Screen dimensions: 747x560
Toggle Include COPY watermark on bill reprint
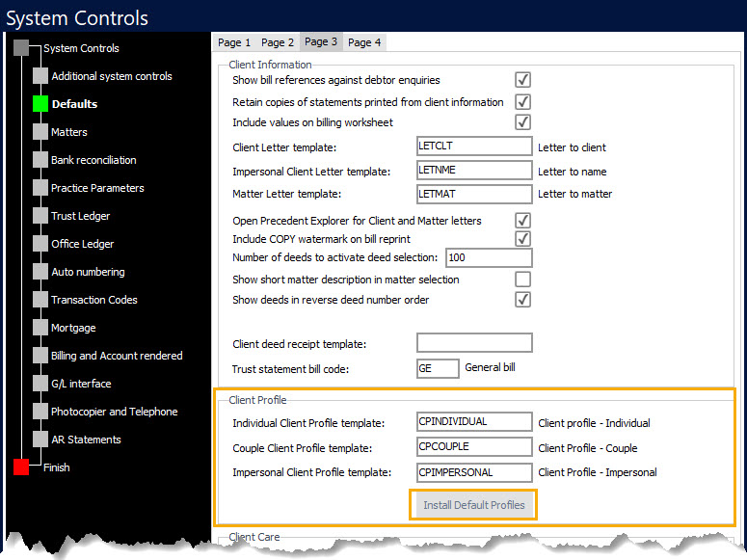tap(522, 238)
